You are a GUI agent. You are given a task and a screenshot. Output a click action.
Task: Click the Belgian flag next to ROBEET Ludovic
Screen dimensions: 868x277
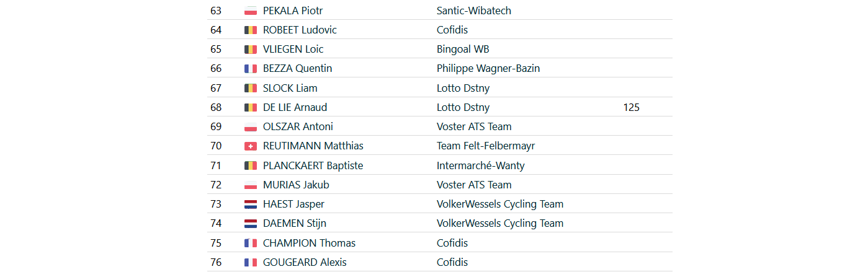click(x=251, y=30)
